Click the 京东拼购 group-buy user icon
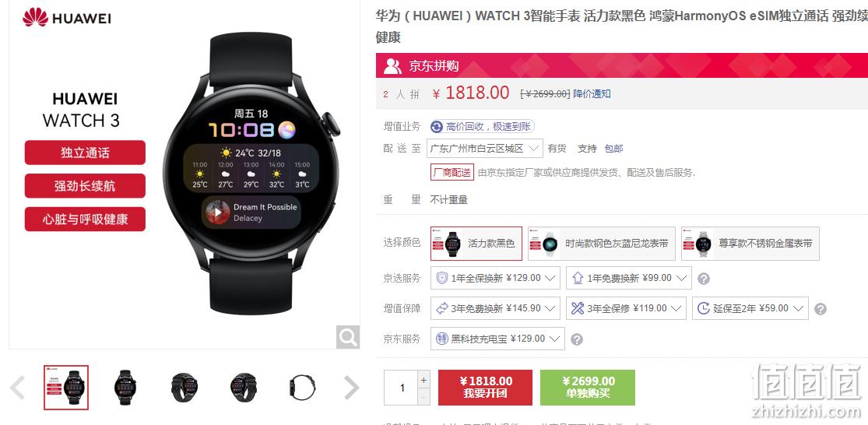Screen dimensions: 868x425 click(x=392, y=66)
